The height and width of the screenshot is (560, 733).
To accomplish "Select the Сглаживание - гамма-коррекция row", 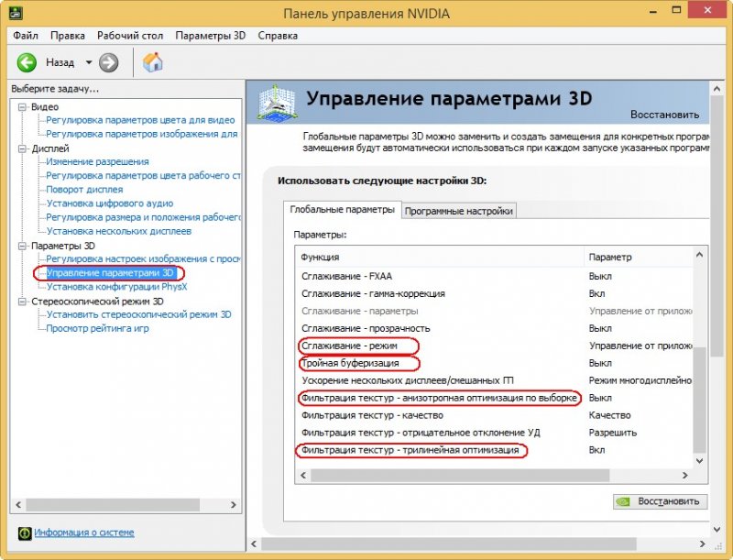I will [x=495, y=293].
